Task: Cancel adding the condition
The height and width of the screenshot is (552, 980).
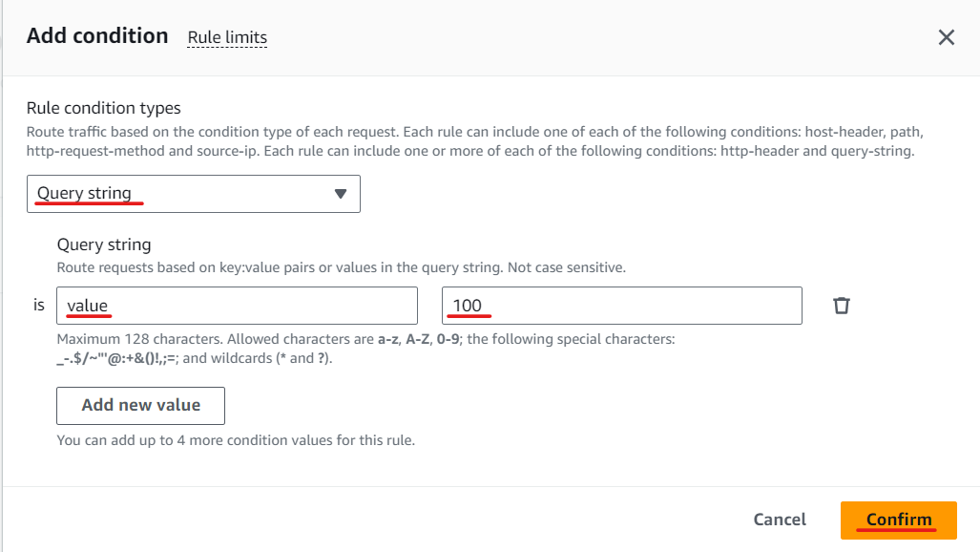Action: click(780, 520)
